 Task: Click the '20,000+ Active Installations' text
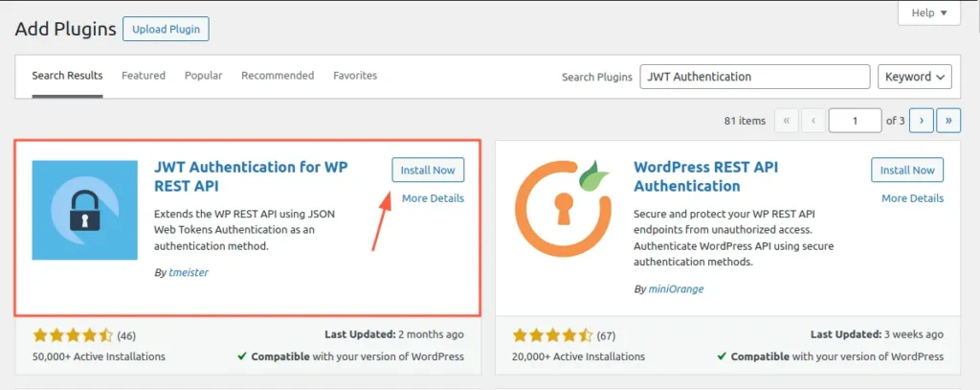point(579,356)
